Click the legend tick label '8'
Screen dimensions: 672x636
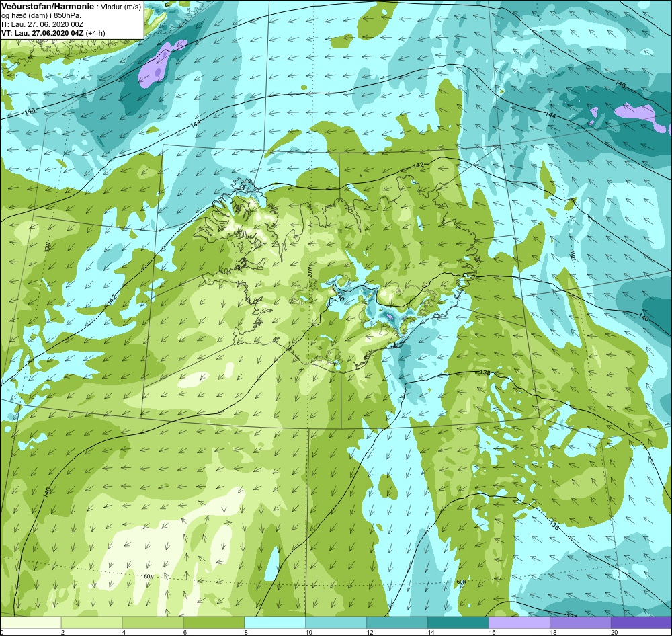tap(245, 632)
